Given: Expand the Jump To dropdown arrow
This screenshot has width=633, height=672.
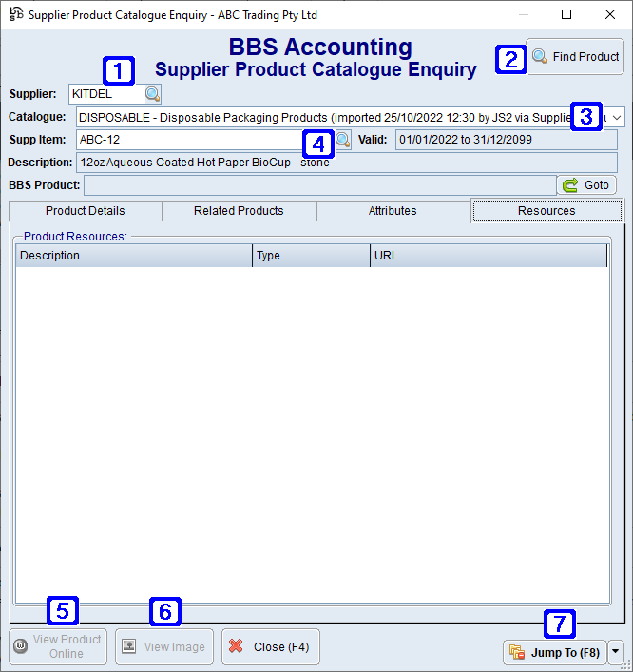Looking at the screenshot, I should click(616, 652).
